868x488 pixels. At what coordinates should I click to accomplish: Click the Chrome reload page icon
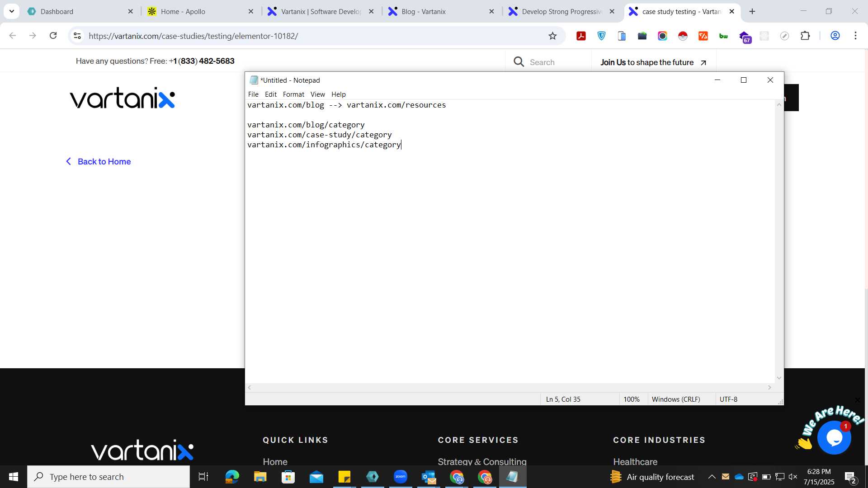[53, 36]
